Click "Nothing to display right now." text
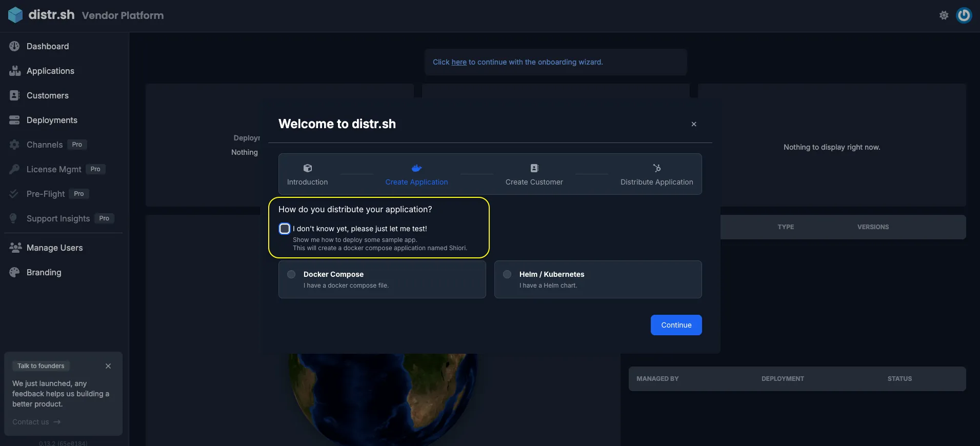 click(832, 147)
